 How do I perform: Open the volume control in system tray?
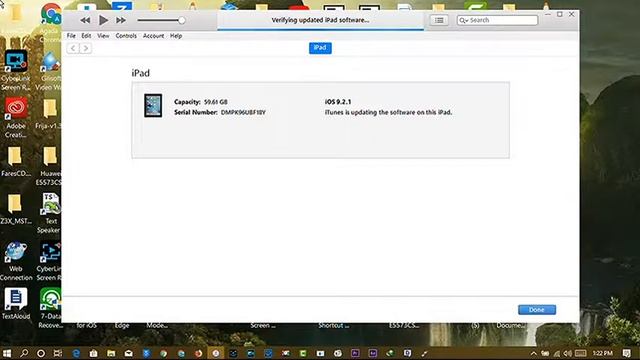click(568, 353)
